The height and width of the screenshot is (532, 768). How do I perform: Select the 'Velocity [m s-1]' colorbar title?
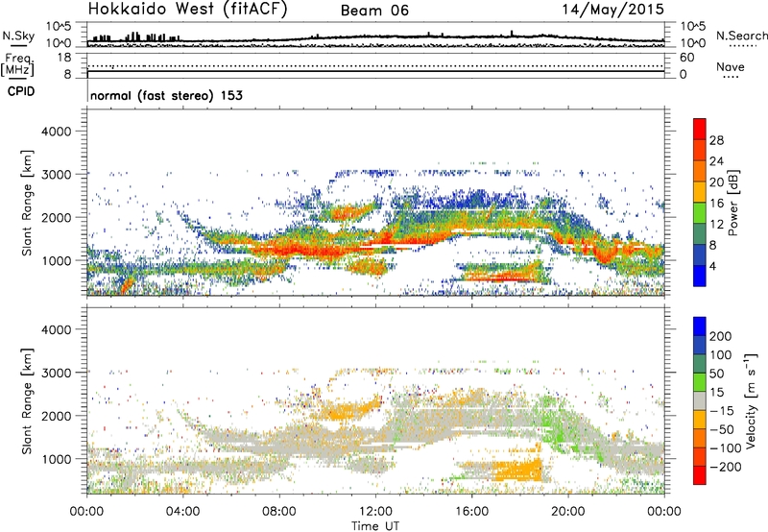[x=752, y=401]
